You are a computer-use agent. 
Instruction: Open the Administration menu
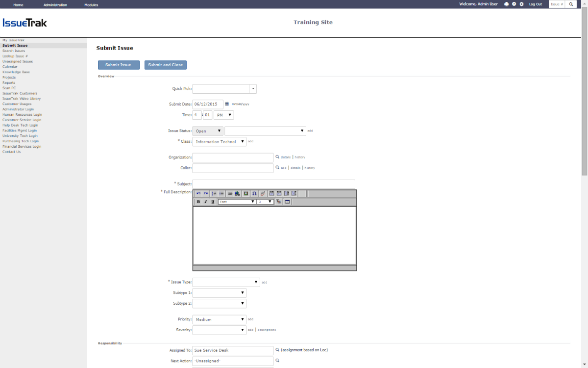(x=55, y=4)
